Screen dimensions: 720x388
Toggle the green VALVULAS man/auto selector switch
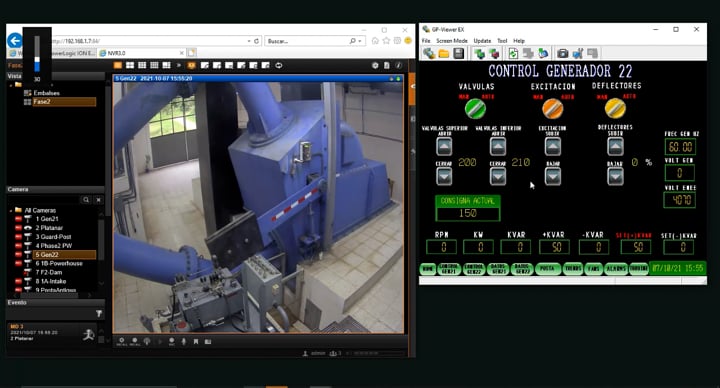pos(475,109)
